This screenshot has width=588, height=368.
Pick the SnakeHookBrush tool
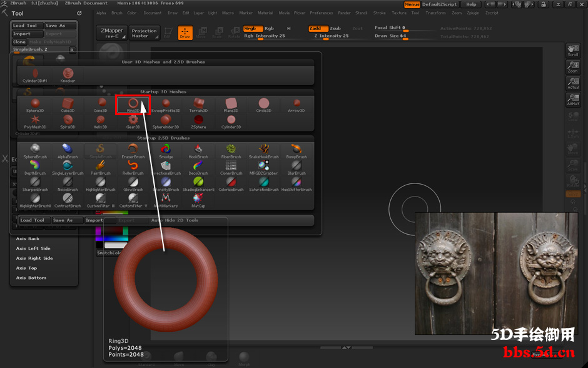coord(263,151)
